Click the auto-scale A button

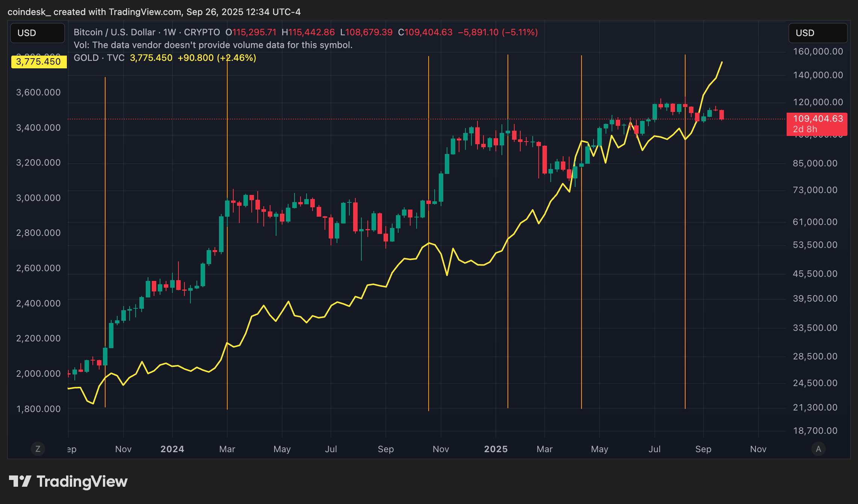818,449
